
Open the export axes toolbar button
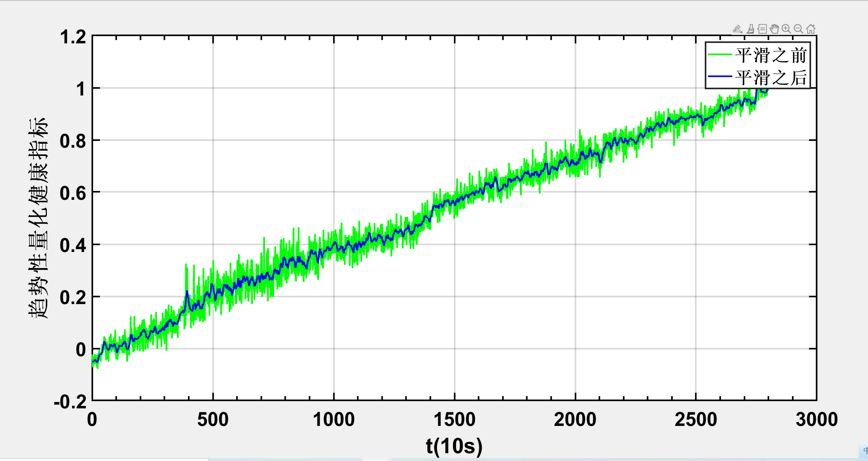(737, 29)
